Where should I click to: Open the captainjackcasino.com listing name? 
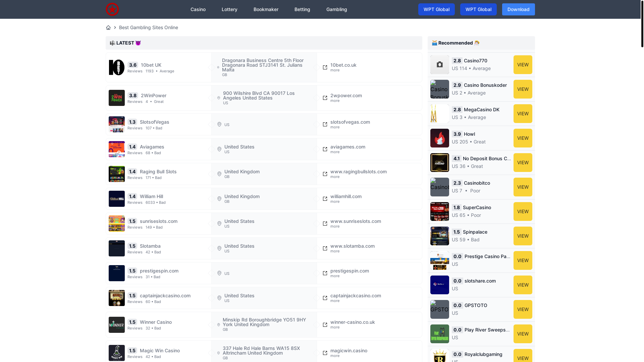pyautogui.click(x=165, y=296)
